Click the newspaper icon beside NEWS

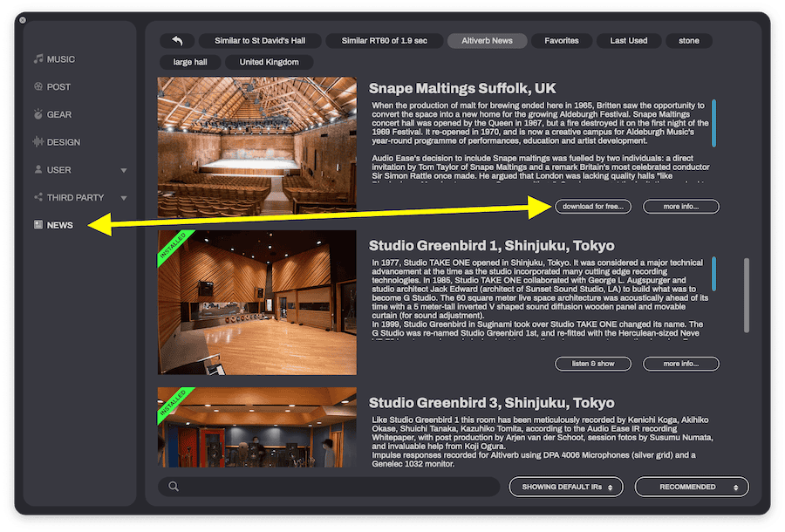tap(38, 225)
